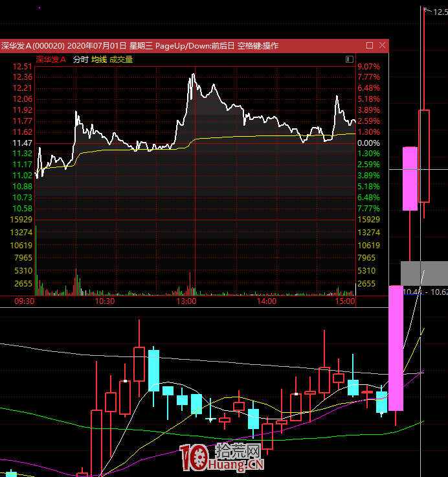Maximize the 深华发A intraday window
Screen dimensions: 448x477
(x=370, y=45)
